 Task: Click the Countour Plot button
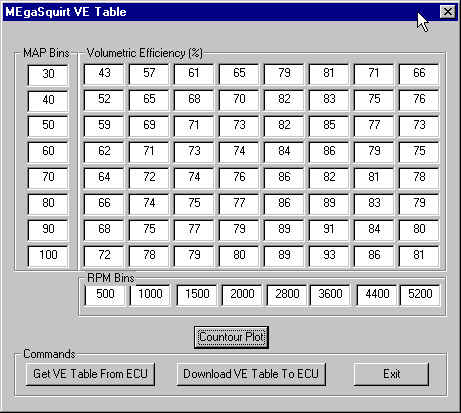[x=231, y=337]
